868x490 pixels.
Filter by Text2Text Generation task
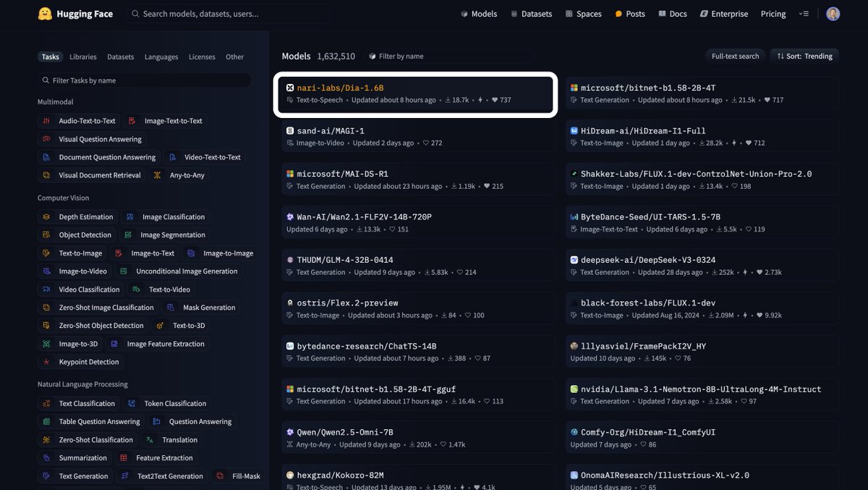[162, 476]
